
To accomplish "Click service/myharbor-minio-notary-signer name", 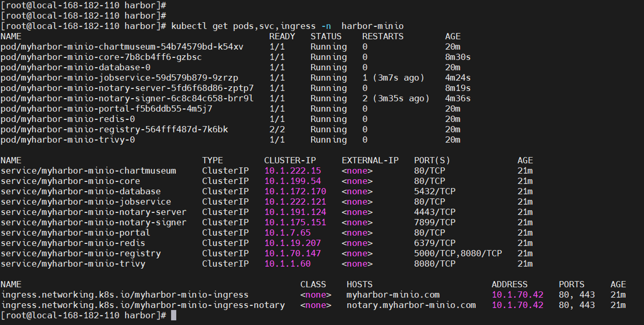I will [x=93, y=222].
